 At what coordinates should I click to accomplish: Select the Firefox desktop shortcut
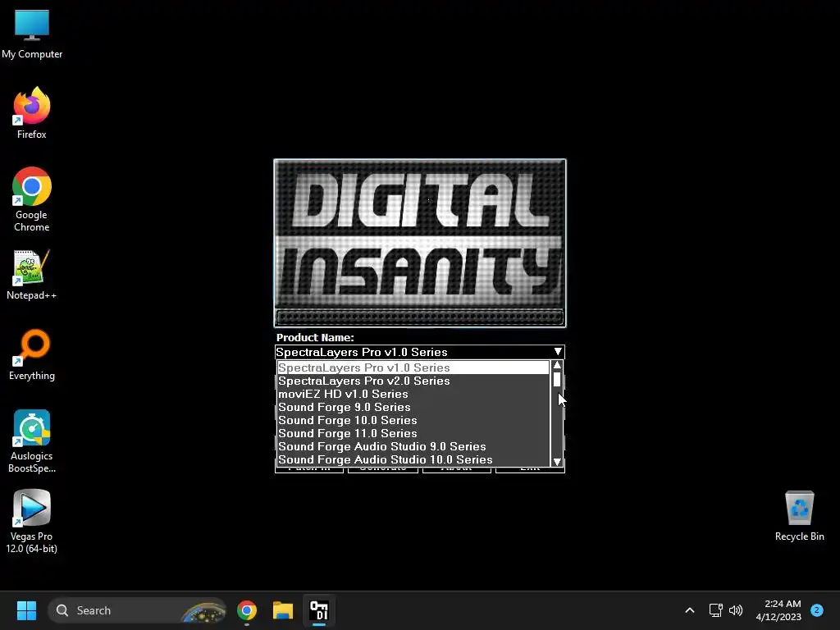[x=32, y=113]
